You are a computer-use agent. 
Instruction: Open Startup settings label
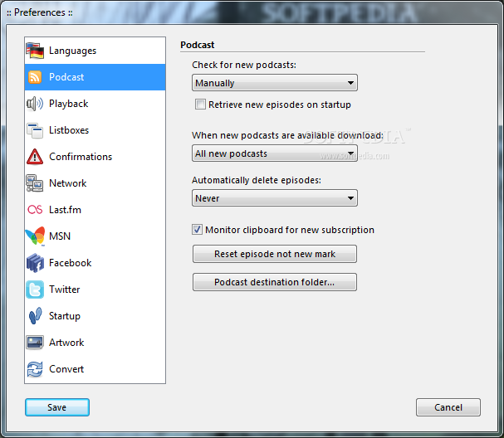coord(64,316)
